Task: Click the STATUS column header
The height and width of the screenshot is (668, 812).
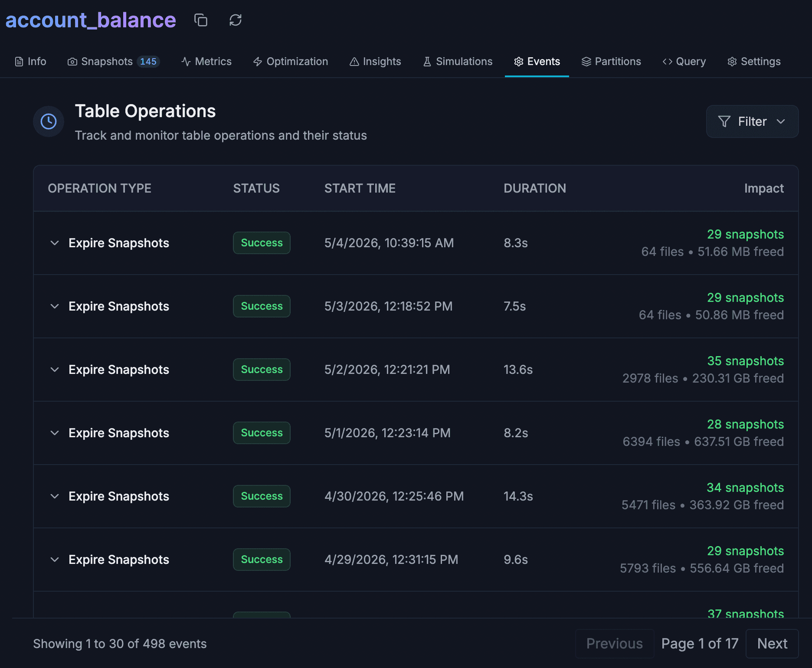Action: (256, 188)
